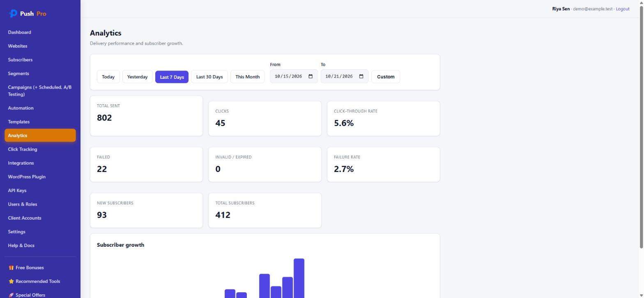Click the Push Pro logo icon
This screenshot has width=644, height=298.
(x=13, y=14)
